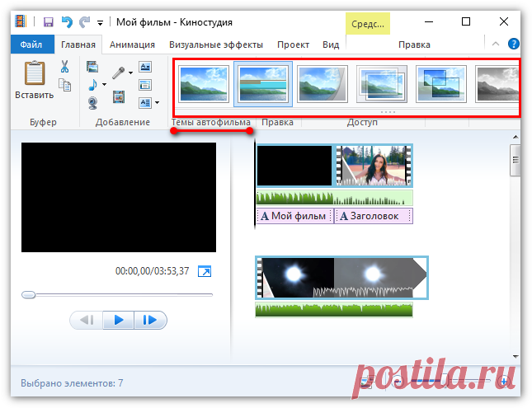532x408 pixels.
Task: Open the Правка video tools tab
Action: [x=414, y=45]
